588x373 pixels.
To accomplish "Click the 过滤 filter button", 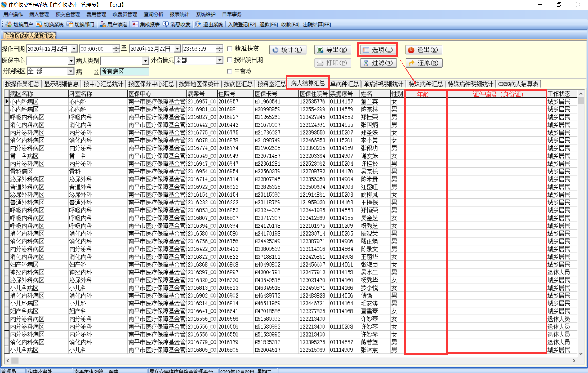I will 378,63.
